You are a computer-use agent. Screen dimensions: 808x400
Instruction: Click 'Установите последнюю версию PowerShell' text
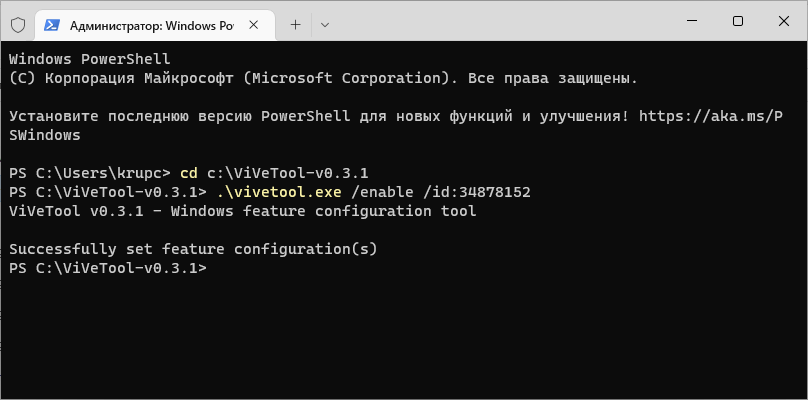179,116
